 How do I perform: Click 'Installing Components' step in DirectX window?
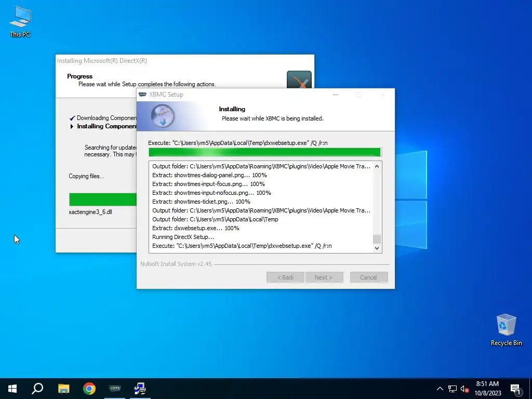pyautogui.click(x=107, y=126)
